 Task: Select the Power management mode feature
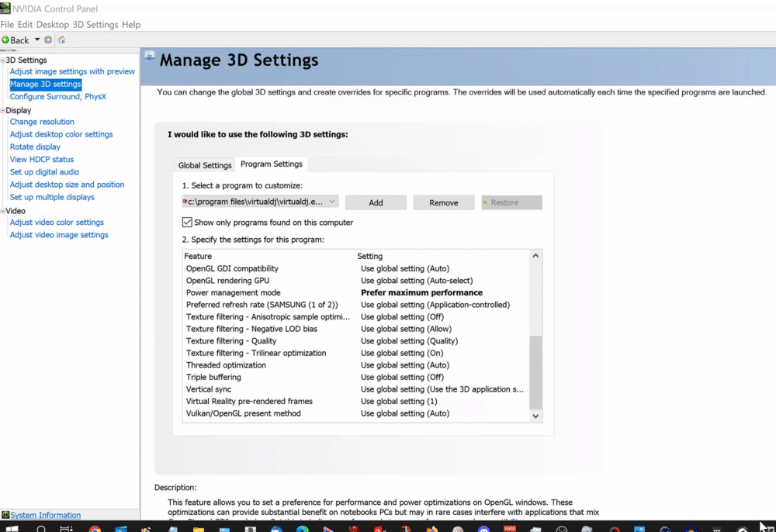[233, 292]
